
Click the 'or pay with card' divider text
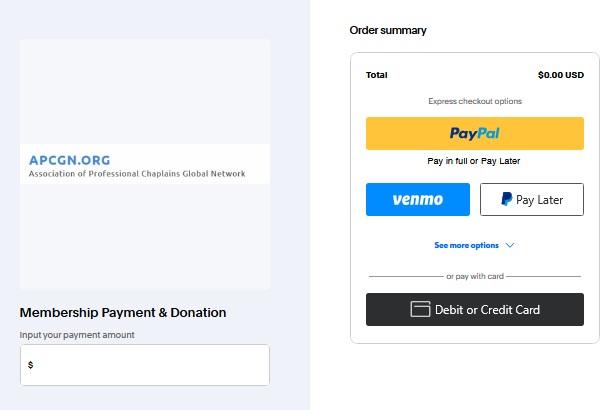point(474,275)
